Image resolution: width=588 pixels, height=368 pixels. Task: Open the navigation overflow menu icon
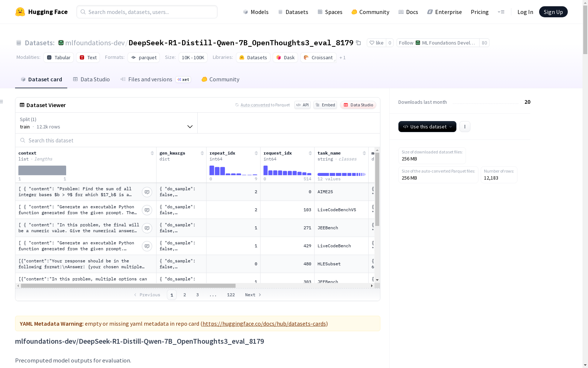[x=501, y=12]
